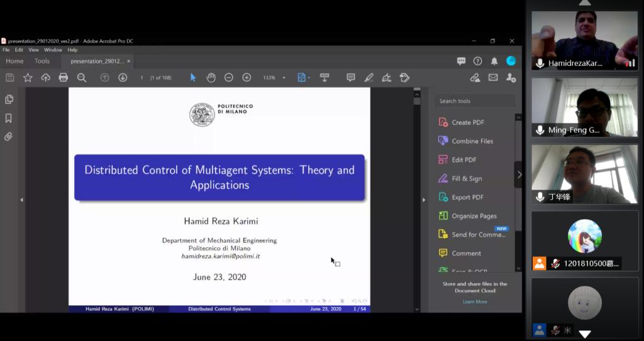Go to next page arrow
The width and height of the screenshot is (644, 341).
point(123,77)
